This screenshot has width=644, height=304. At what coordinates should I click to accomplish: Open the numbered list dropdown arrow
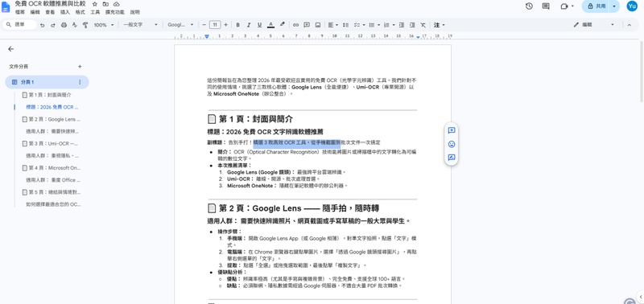point(394,25)
